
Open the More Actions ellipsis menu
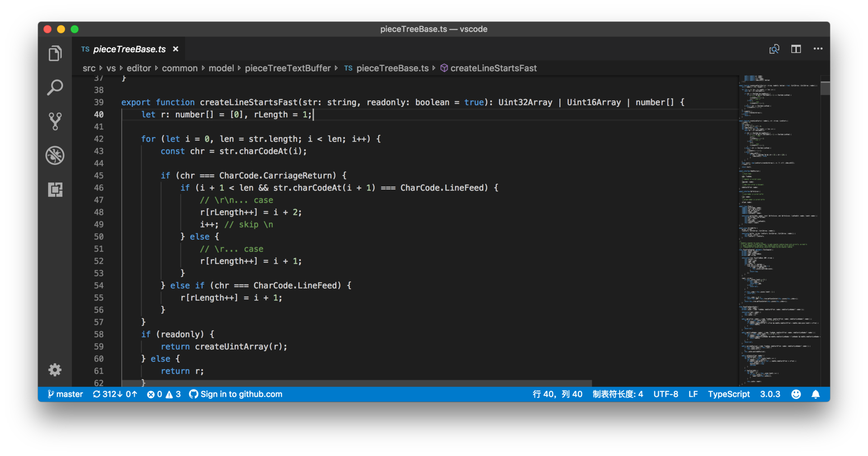[818, 49]
